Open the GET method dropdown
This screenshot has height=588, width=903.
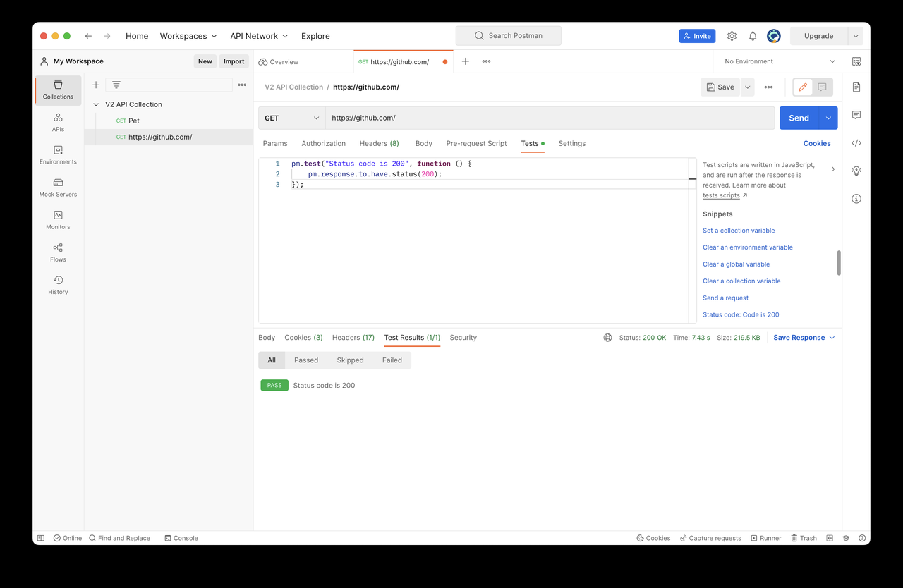click(x=291, y=118)
